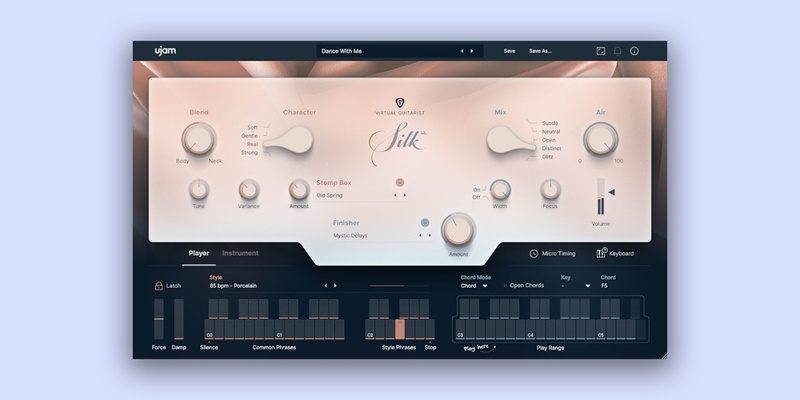Screen dimensions: 800x400
Task: Select previous preset arrow in top bar
Action: (x=462, y=51)
